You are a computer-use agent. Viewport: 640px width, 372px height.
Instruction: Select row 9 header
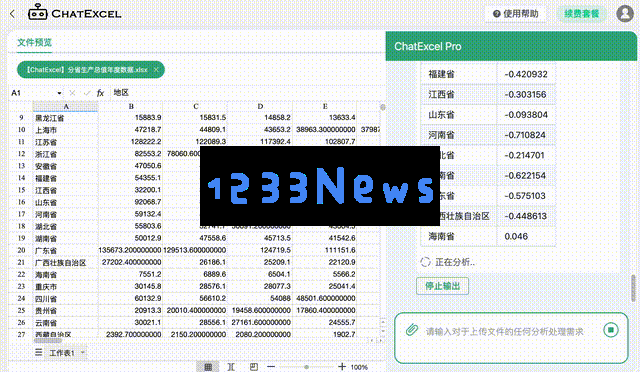click(x=21, y=118)
